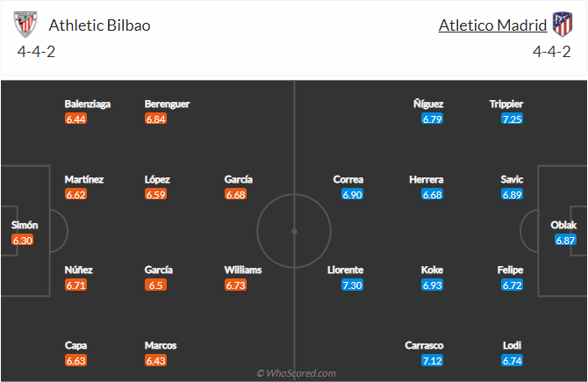This screenshot has width=588, height=382.
Task: Click Savic's 6.89 rating badge
Action: pyautogui.click(x=513, y=195)
